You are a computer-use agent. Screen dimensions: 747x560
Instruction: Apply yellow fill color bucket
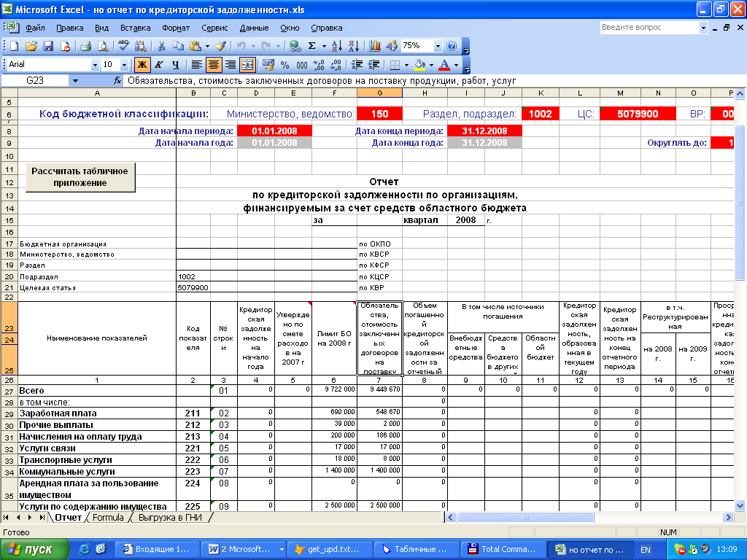420,65
